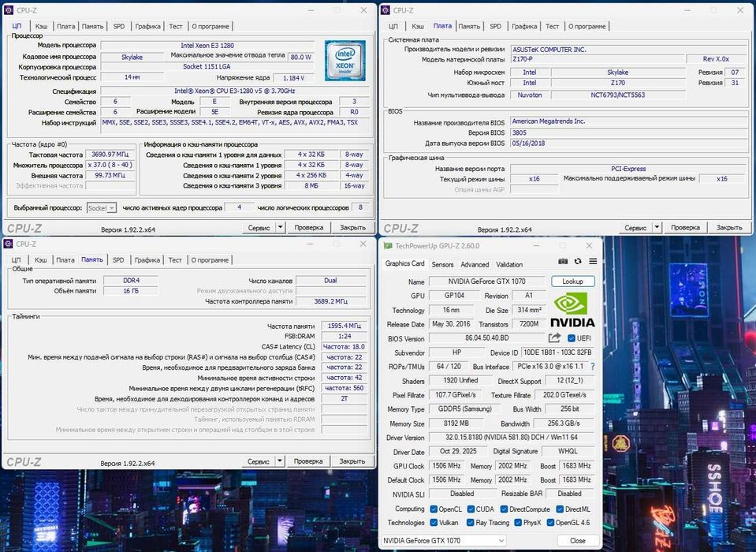Click the NVIDIA logo in GPU-Z

[x=572, y=309]
